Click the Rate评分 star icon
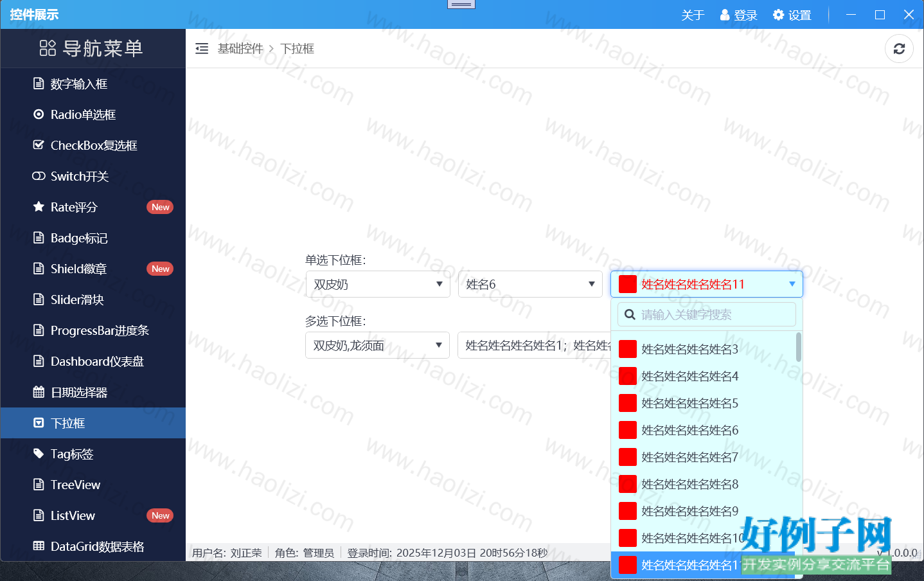 click(39, 207)
